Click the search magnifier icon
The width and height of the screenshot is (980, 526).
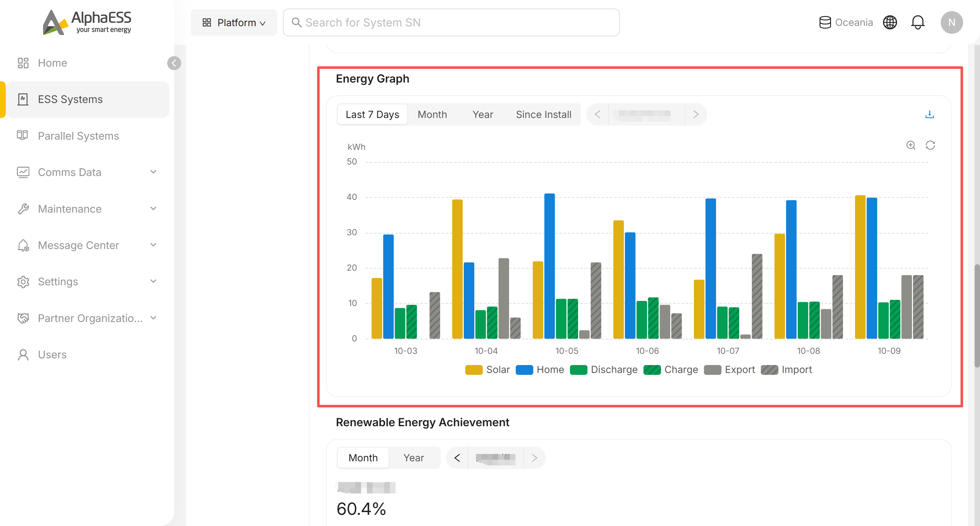point(296,22)
